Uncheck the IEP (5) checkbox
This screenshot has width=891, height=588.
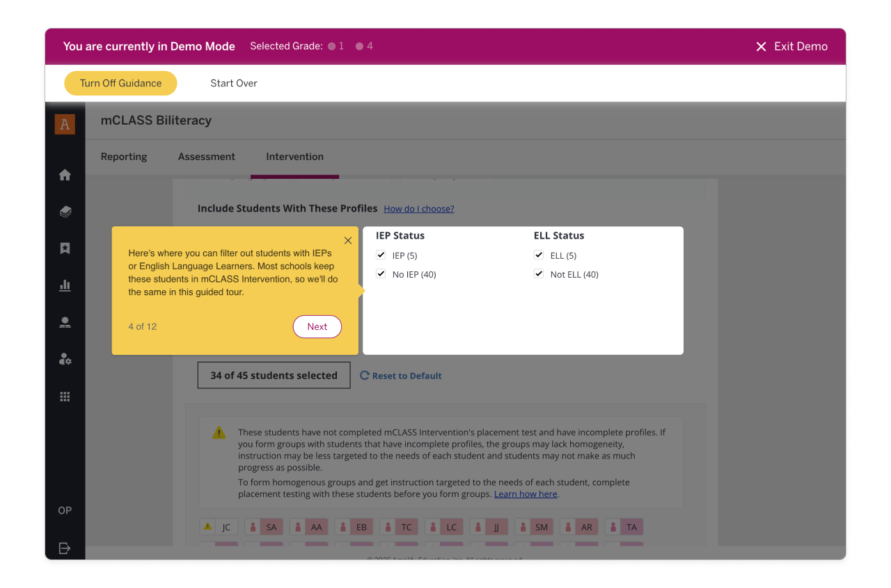pos(381,255)
